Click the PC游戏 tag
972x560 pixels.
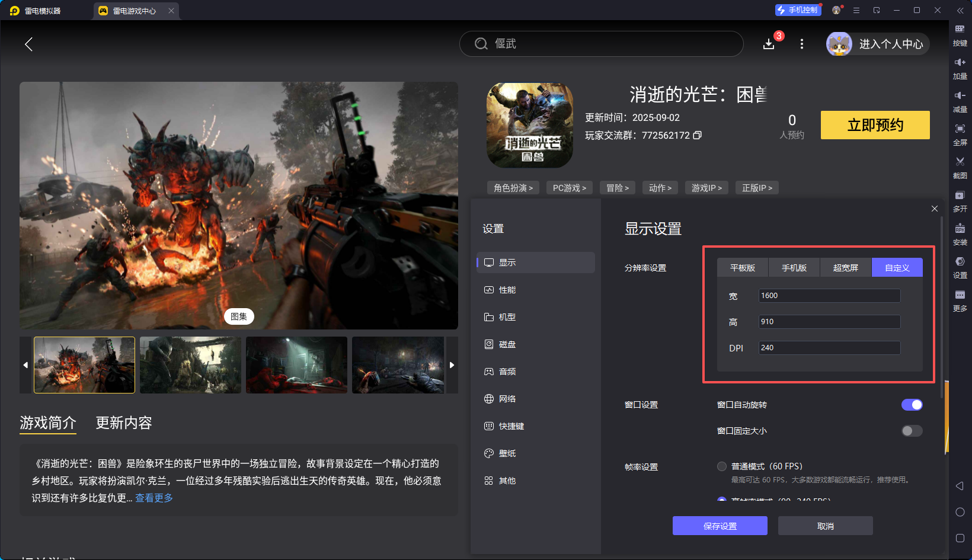[x=570, y=188]
